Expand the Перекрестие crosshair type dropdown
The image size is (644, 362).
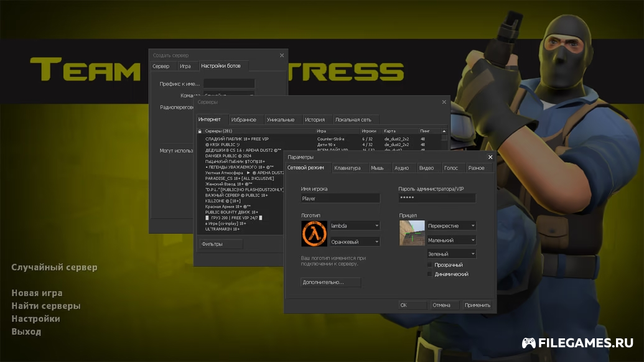(x=451, y=226)
